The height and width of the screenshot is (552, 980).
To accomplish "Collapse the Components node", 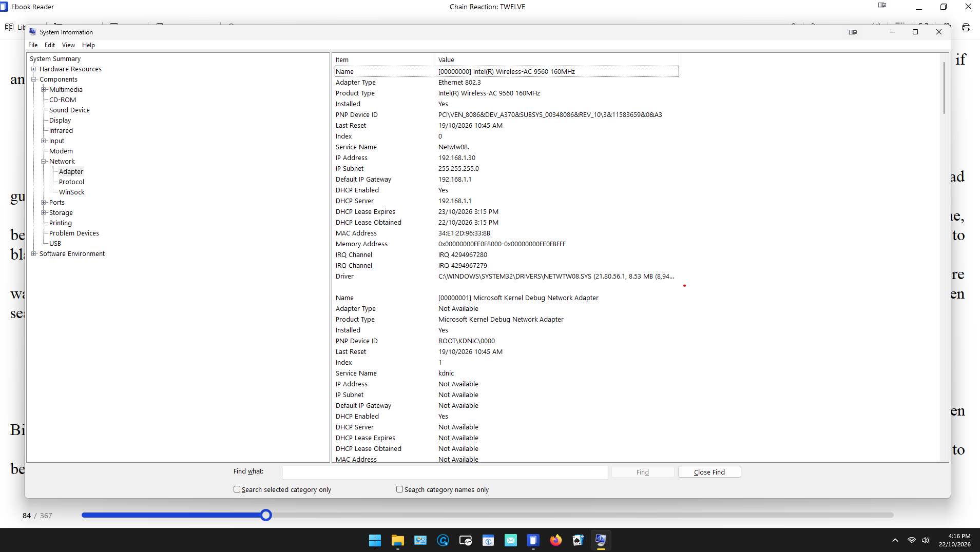I will [34, 80].
